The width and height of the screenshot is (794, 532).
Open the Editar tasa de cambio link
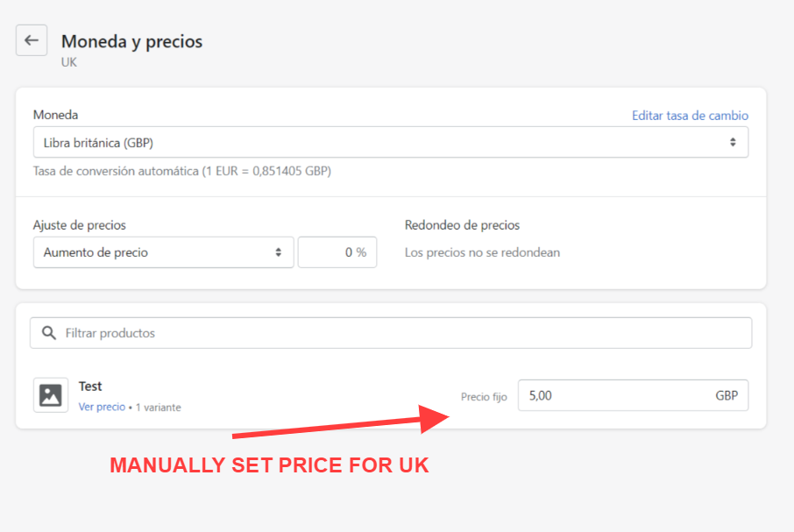(690, 116)
